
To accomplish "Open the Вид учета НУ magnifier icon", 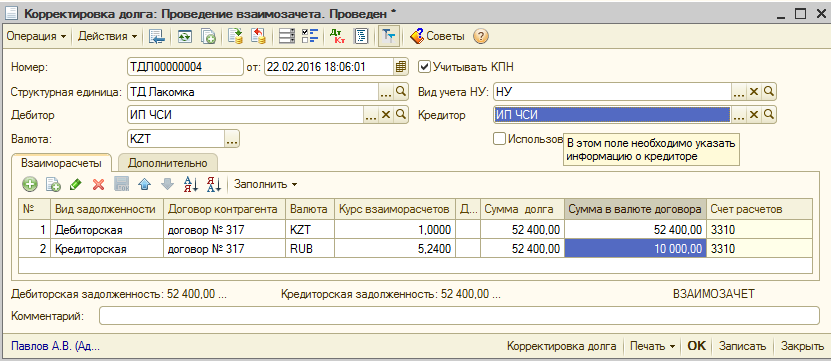I will tap(768, 92).
